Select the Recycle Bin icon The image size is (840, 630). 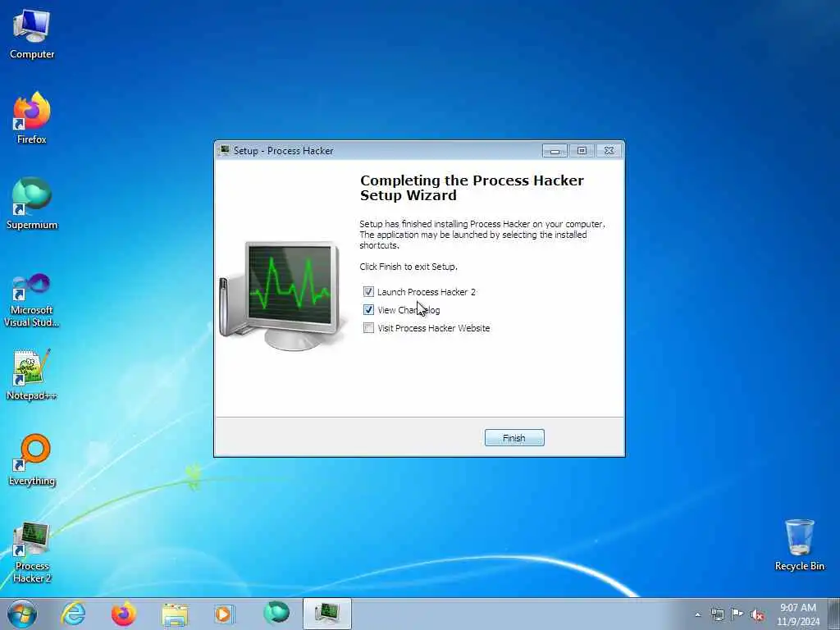799,545
